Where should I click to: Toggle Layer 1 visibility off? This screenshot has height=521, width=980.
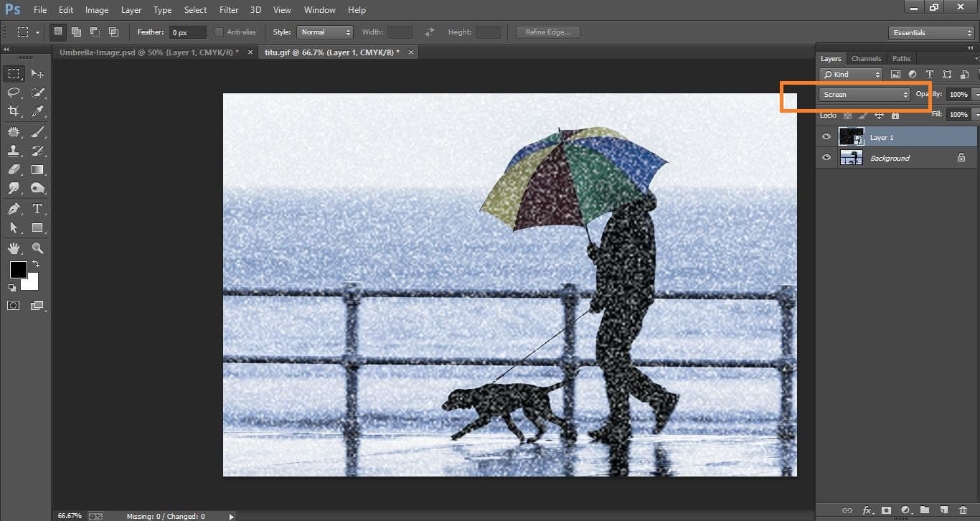coord(826,136)
